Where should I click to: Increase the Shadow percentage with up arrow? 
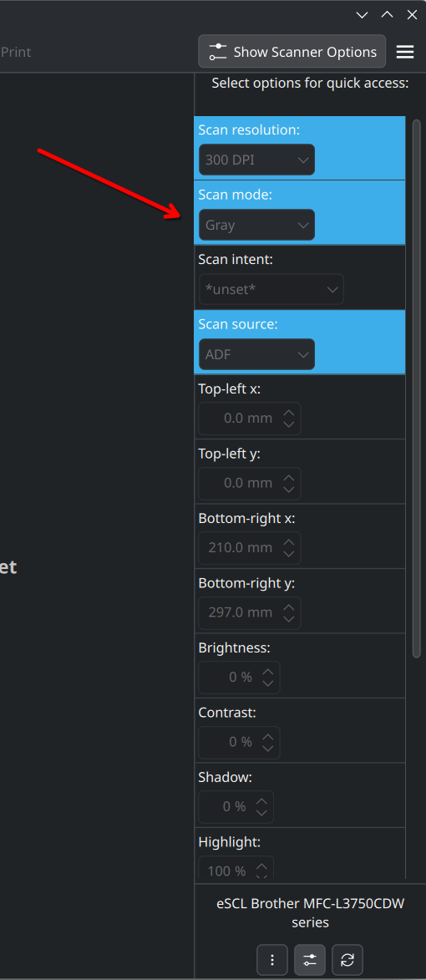click(261, 800)
